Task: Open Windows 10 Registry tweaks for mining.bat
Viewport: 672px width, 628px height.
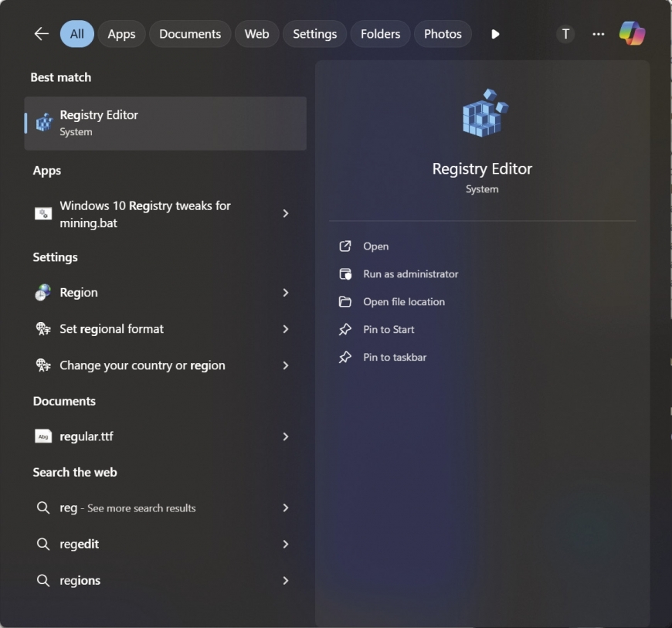Action: click(165, 213)
